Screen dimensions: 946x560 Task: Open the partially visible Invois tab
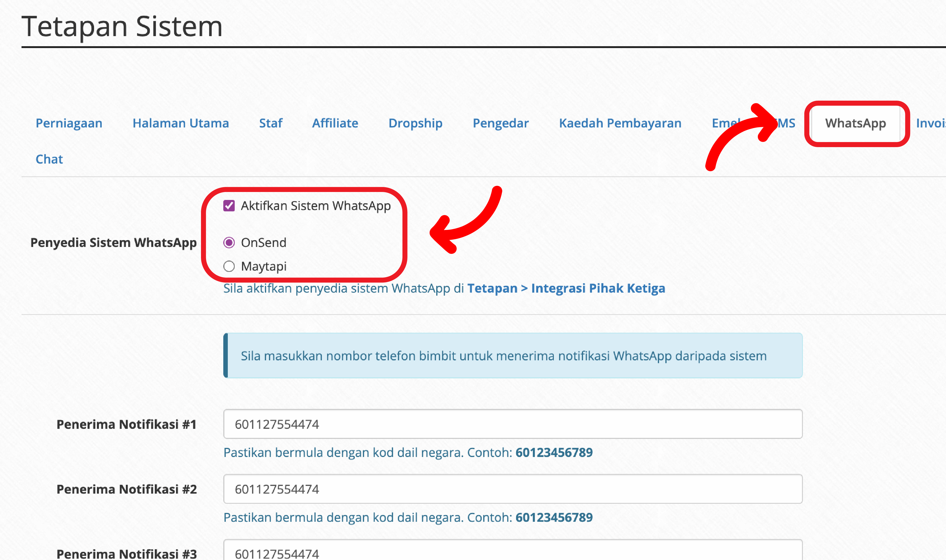(x=931, y=123)
